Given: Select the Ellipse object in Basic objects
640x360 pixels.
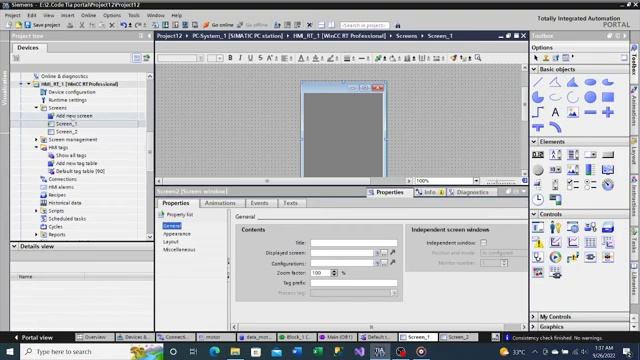Looking at the screenshot, I should [x=590, y=82].
